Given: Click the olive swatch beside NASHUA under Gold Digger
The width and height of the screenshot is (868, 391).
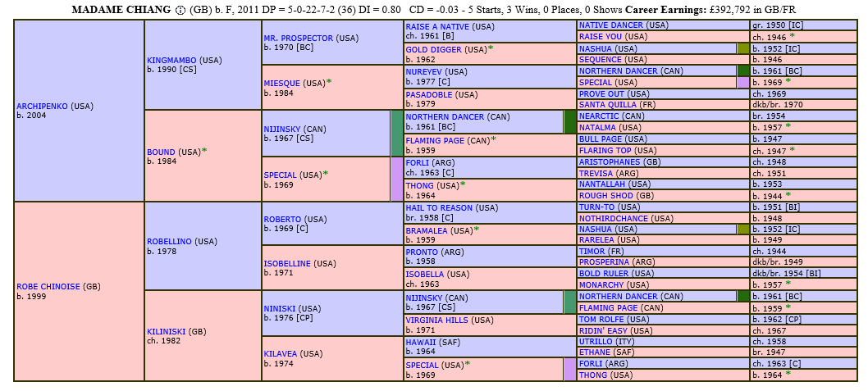Looking at the screenshot, I should point(743,48).
